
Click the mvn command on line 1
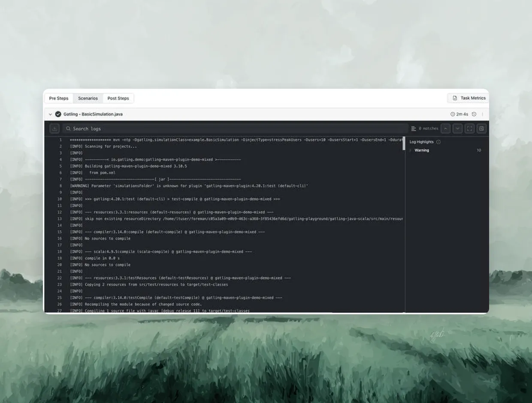[236, 140]
